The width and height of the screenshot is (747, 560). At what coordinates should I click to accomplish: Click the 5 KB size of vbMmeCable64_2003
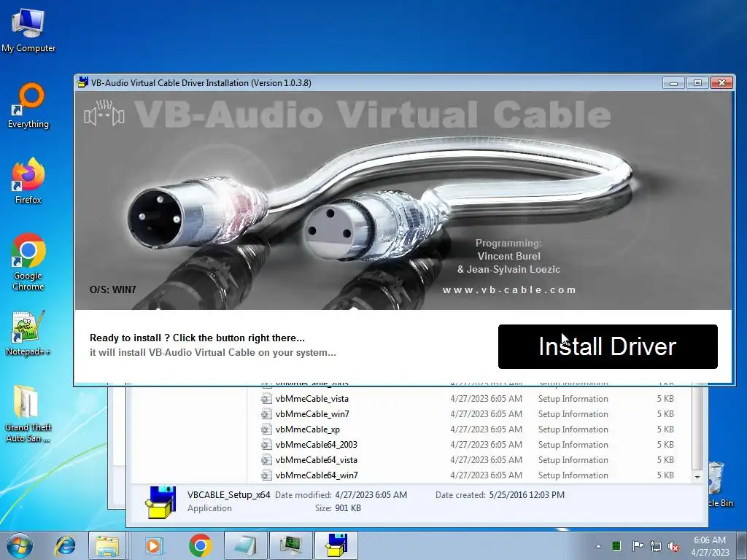pyautogui.click(x=665, y=444)
